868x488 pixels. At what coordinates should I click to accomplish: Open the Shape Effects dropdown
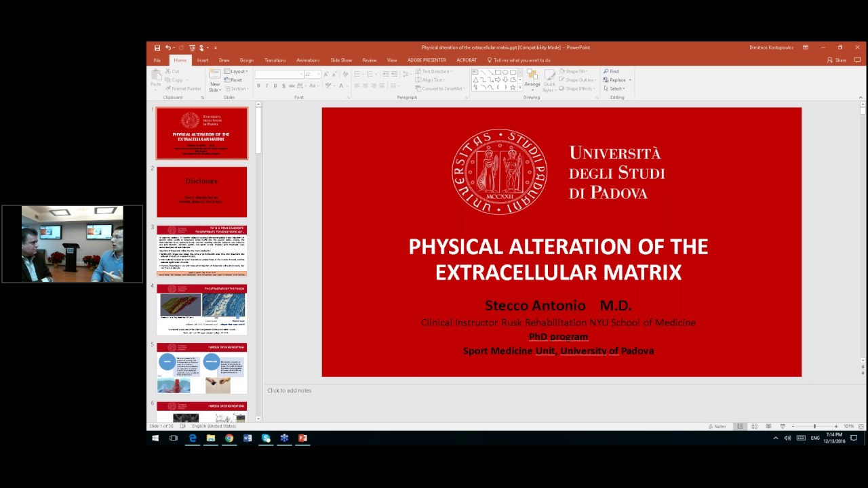[578, 89]
